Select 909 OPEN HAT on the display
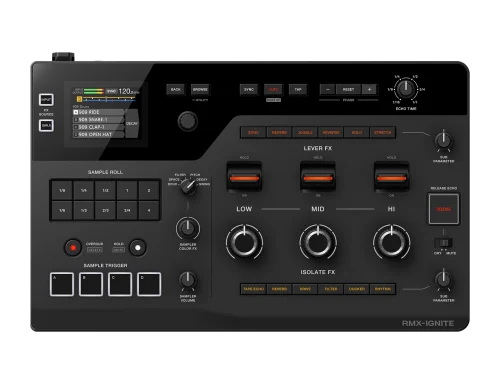 [x=98, y=134]
